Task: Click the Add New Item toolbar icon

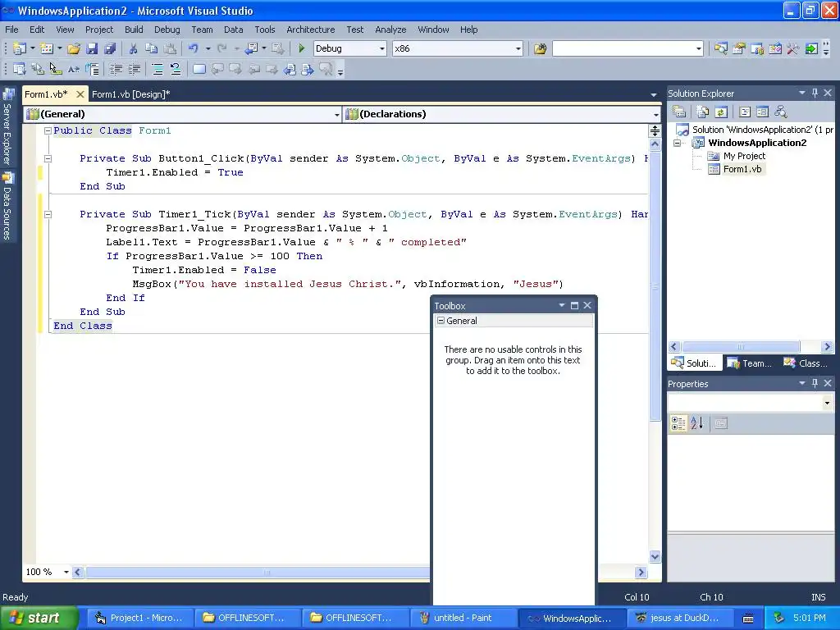Action: 47,48
